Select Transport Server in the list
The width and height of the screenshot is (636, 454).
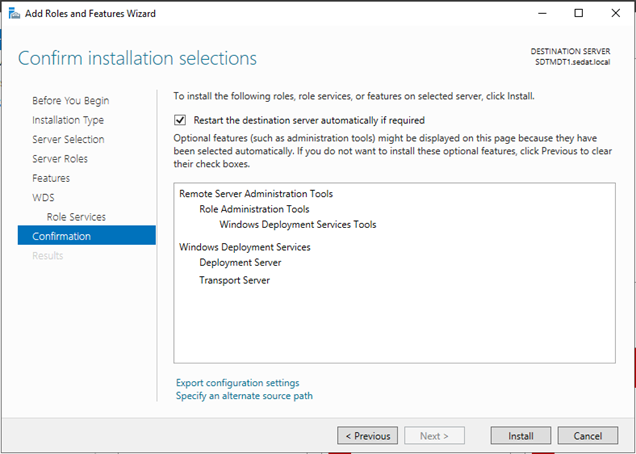click(x=234, y=280)
